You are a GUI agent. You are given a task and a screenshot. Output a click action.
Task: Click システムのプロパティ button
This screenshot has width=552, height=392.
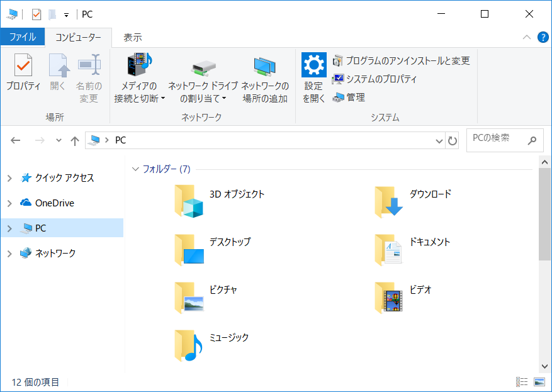375,79
